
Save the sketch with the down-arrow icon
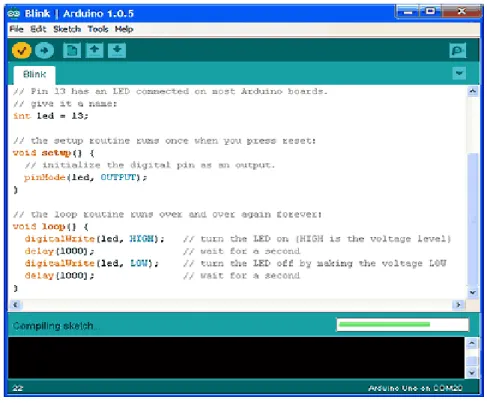(117, 50)
